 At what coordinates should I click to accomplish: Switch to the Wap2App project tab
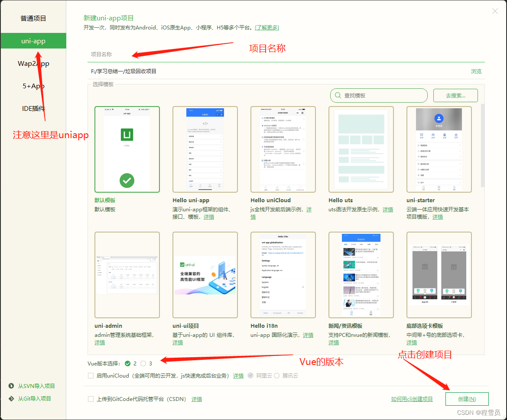33,63
